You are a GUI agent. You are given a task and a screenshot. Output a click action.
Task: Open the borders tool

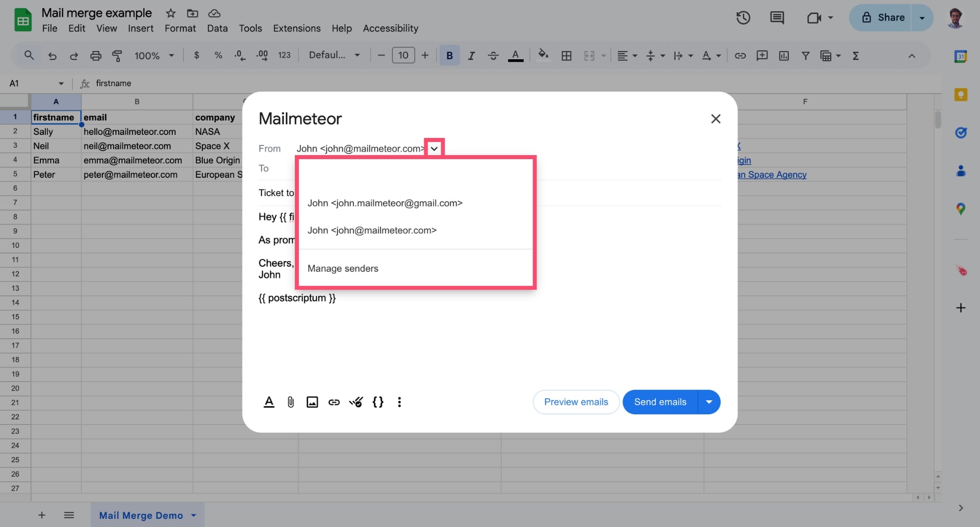[x=566, y=56]
